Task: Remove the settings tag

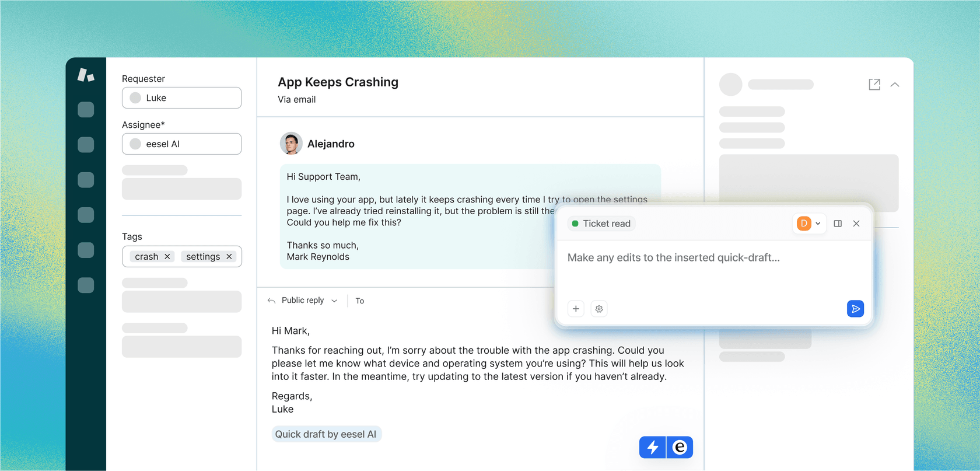Action: 229,257
